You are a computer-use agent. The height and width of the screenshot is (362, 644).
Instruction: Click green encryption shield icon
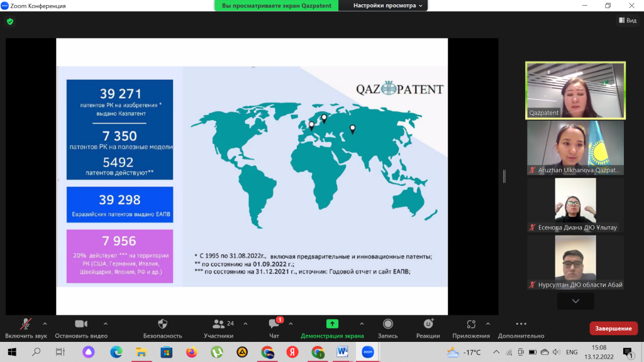9,21
